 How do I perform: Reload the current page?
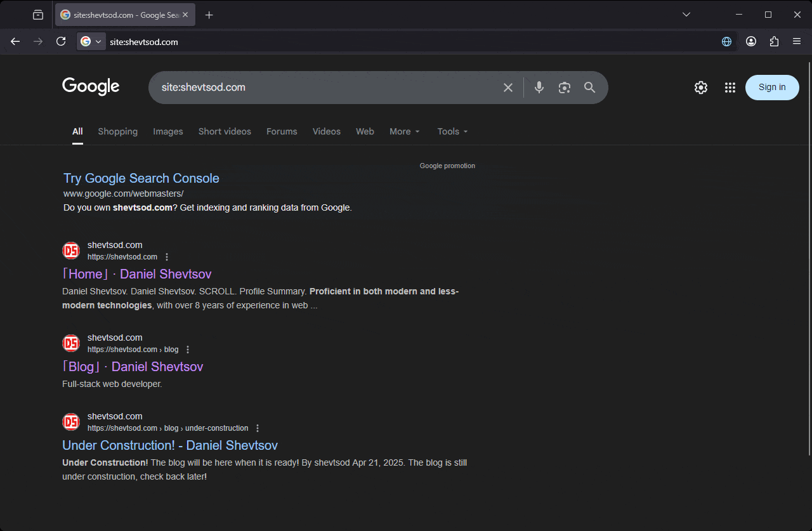click(61, 41)
